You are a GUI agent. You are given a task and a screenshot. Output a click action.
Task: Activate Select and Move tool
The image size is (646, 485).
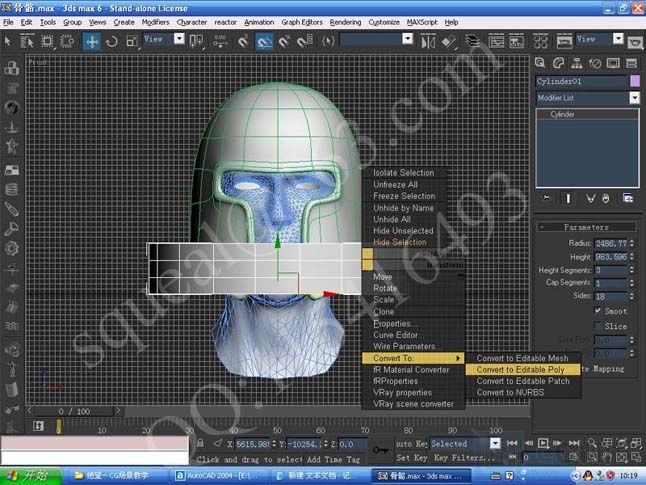coord(92,41)
